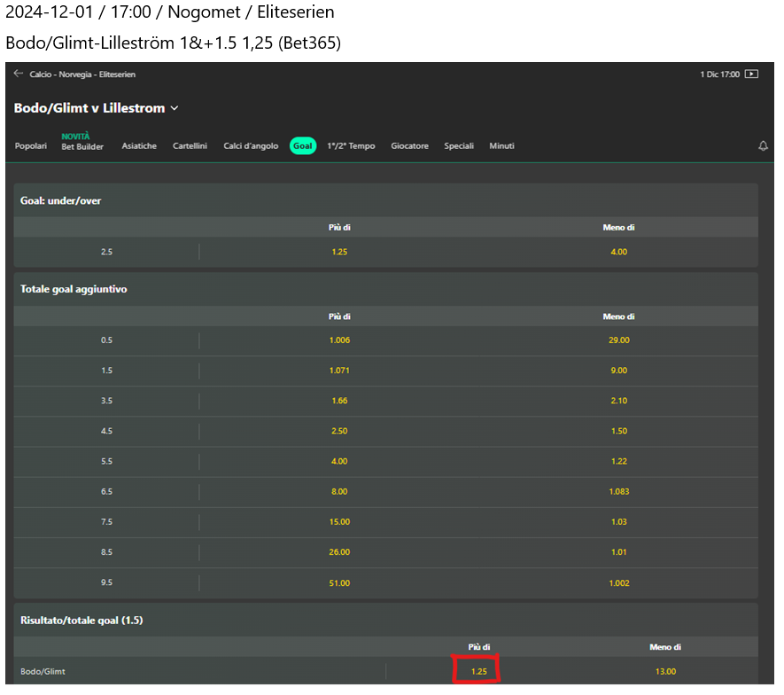The image size is (784, 695).
Task: Select over 2.5 goals odds 1.25
Action: [339, 252]
